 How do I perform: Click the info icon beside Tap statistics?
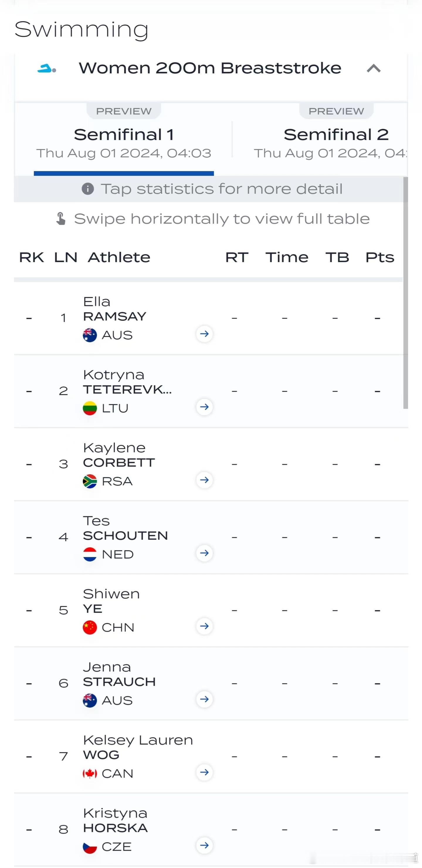point(88,189)
